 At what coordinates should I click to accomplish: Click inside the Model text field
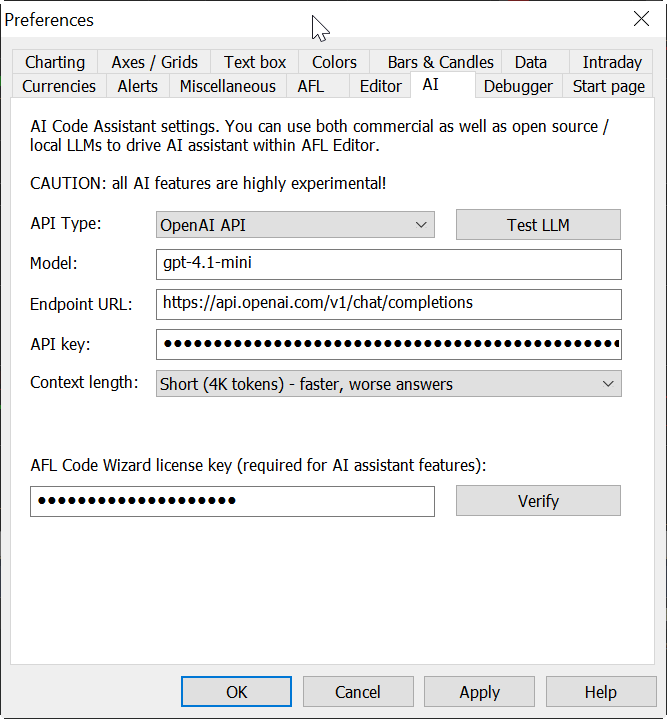[388, 265]
